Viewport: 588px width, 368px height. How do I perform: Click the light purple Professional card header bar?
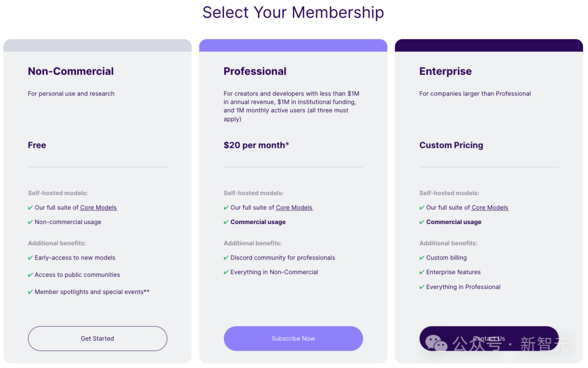[293, 45]
